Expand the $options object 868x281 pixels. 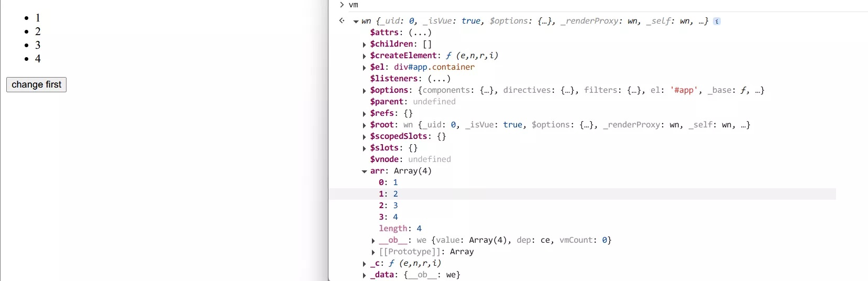click(x=365, y=91)
